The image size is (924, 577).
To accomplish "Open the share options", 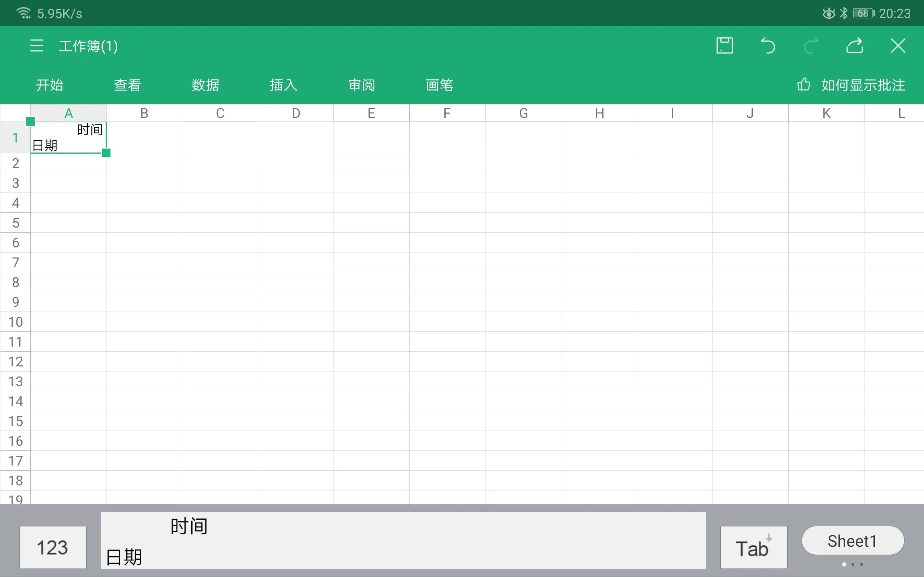I will point(854,45).
